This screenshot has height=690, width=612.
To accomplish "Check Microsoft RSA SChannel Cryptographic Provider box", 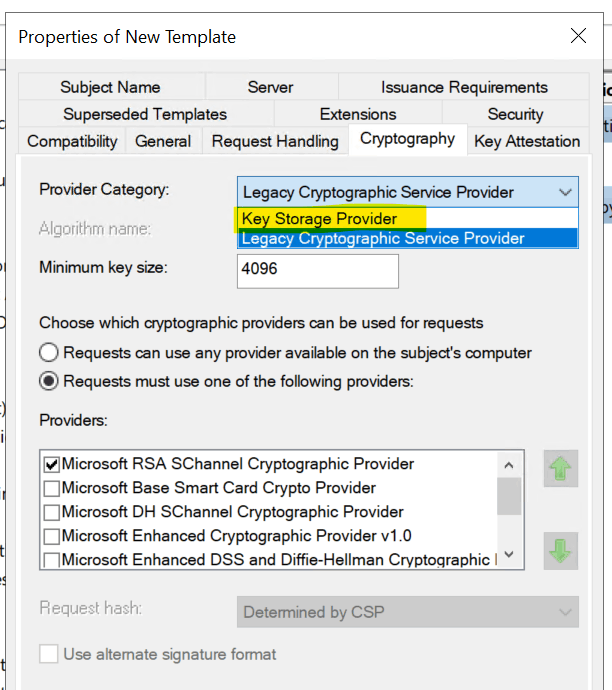I will pos(52,464).
